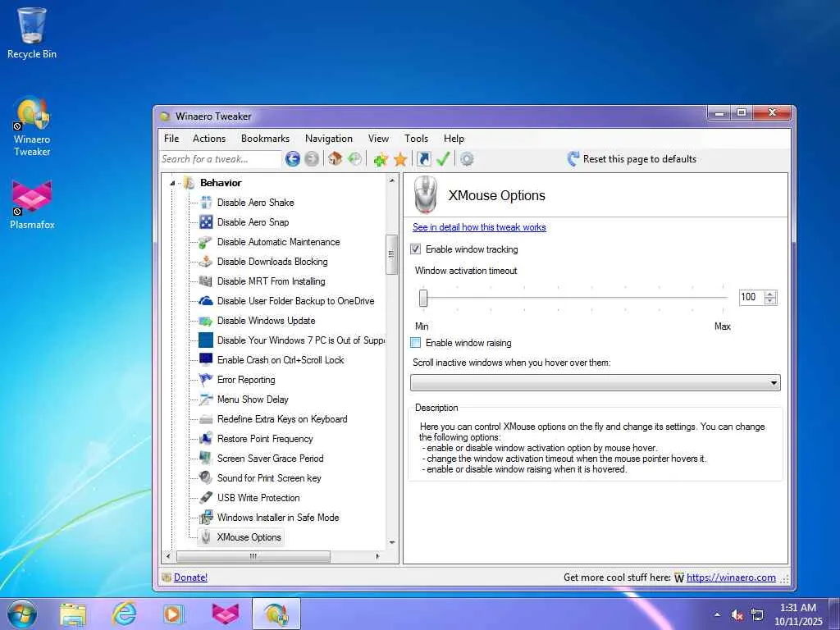840x630 pixels.
Task: Open bookmarks with the gold star icon
Action: (x=400, y=159)
